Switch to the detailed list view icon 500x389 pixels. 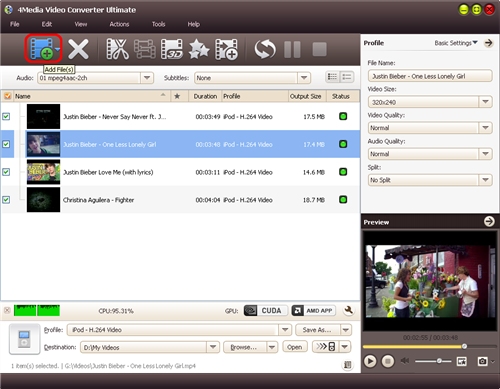click(332, 77)
